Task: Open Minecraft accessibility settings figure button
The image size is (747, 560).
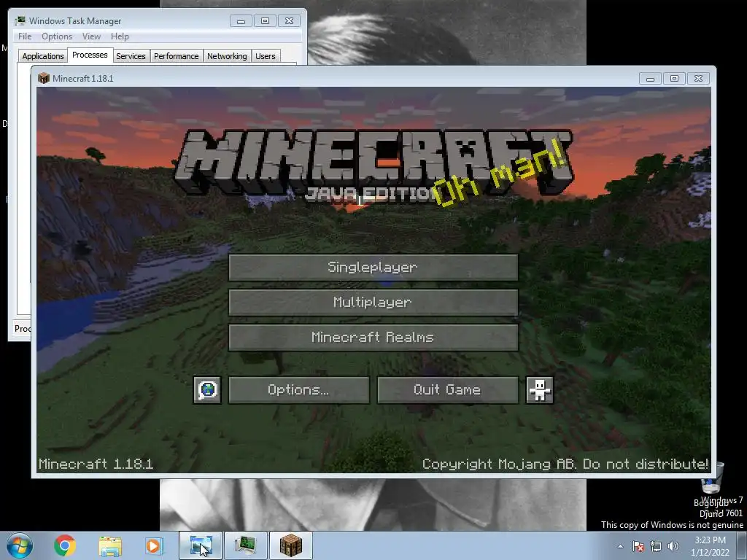Action: click(x=540, y=390)
